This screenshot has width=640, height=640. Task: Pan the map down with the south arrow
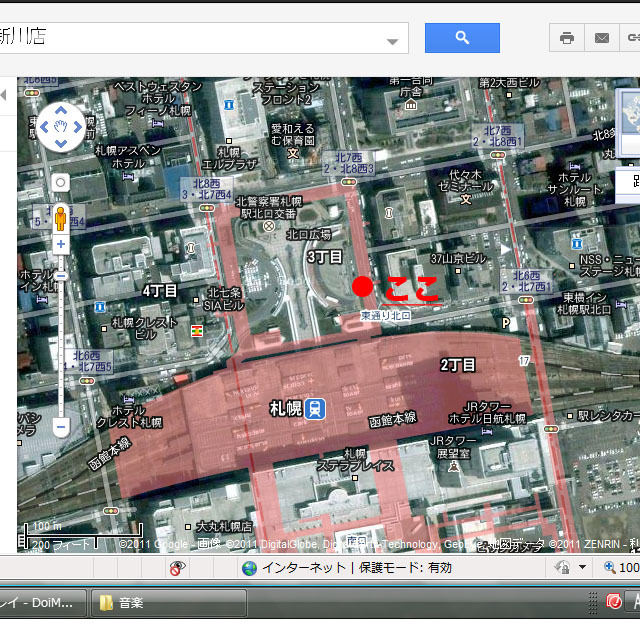(61, 143)
